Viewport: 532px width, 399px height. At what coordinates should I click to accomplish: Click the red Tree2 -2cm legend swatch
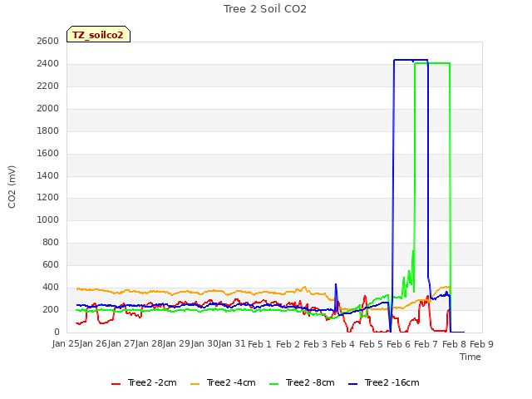point(116,384)
